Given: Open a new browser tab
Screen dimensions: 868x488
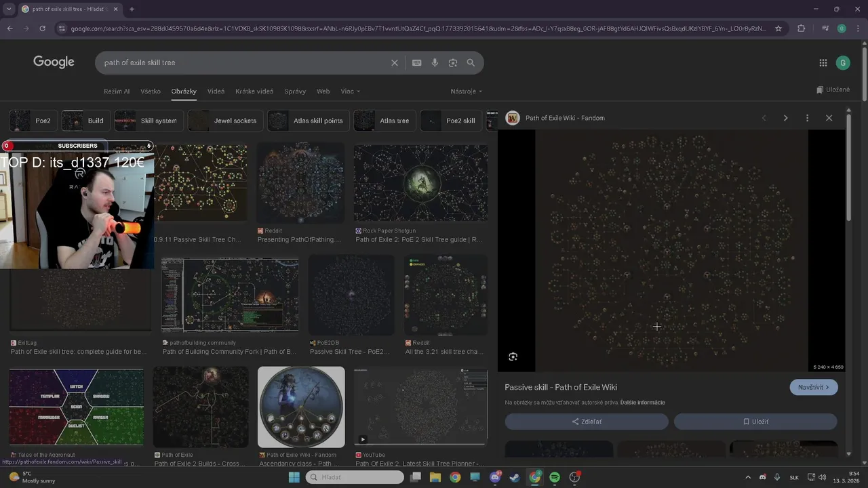Looking at the screenshot, I should [x=132, y=9].
